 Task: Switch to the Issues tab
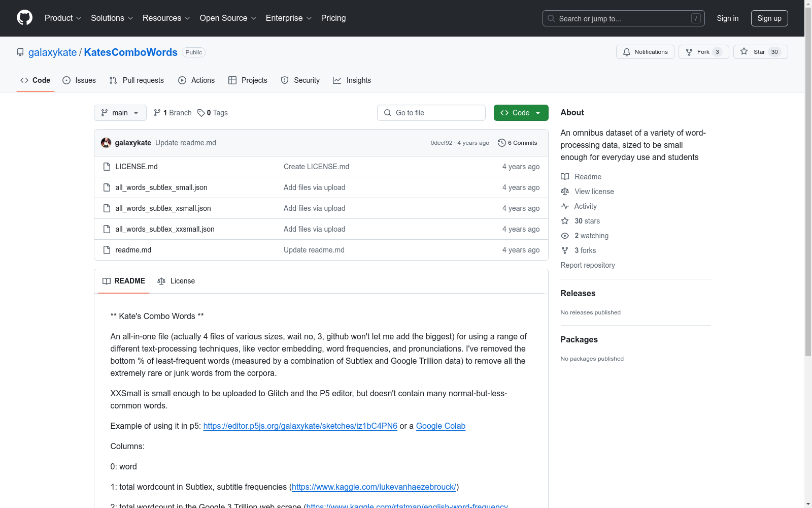coord(79,80)
